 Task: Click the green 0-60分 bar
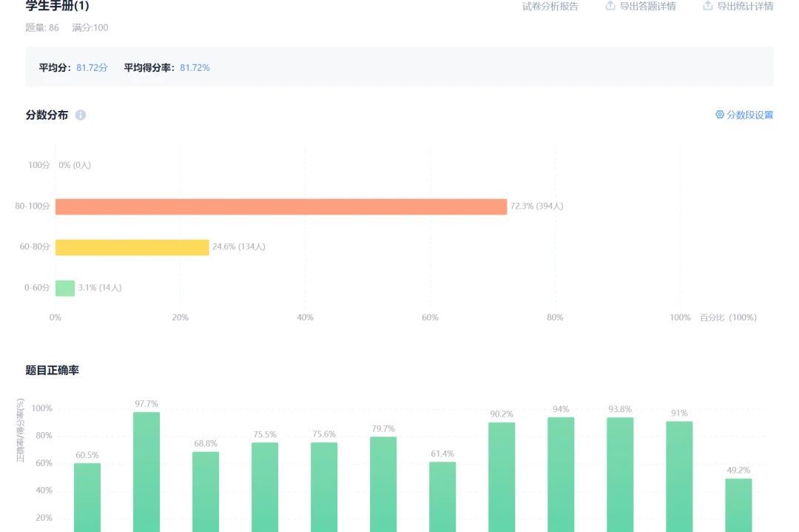[65, 288]
